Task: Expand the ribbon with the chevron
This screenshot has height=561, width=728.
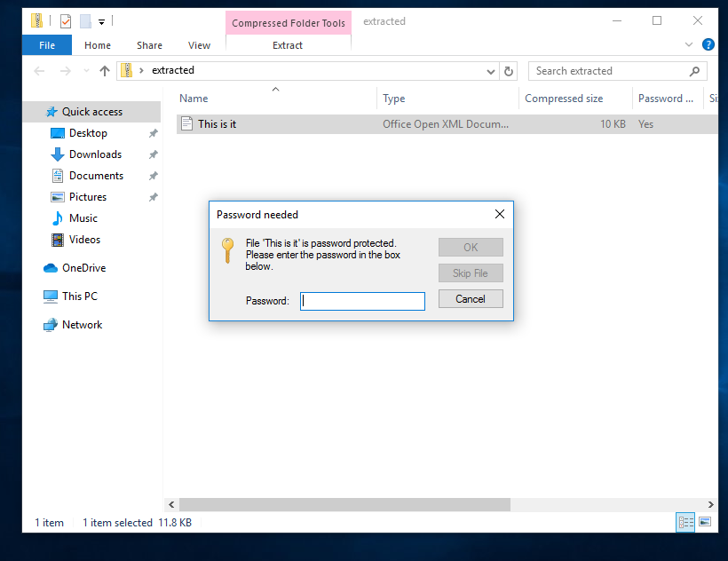Action: point(690,44)
